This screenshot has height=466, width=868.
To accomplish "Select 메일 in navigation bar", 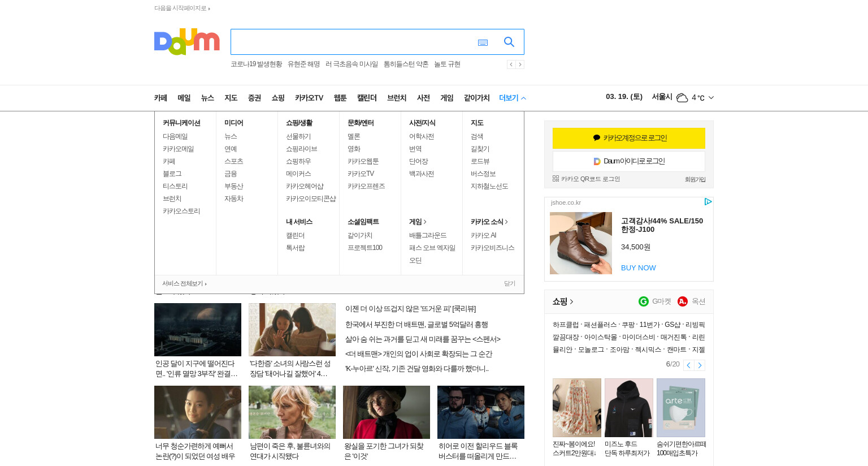I will 184,98.
